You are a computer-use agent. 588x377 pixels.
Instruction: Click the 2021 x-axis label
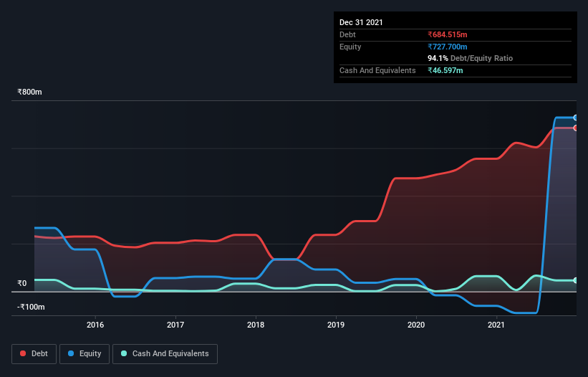click(496, 325)
